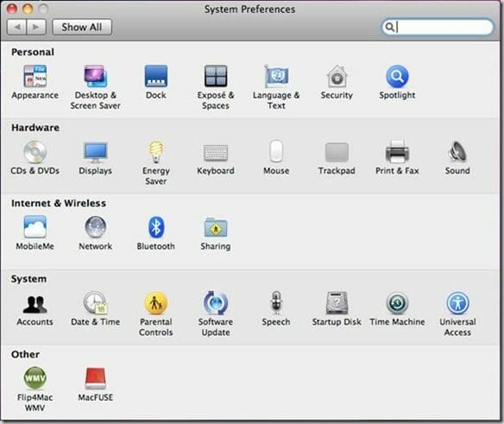This screenshot has width=504, height=424.
Task: Click the Show All button
Action: click(82, 27)
